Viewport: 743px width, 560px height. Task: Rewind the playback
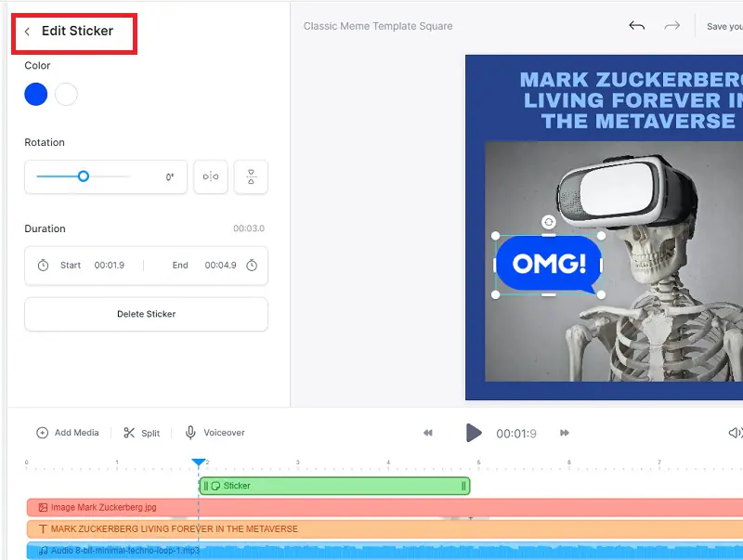coord(428,433)
